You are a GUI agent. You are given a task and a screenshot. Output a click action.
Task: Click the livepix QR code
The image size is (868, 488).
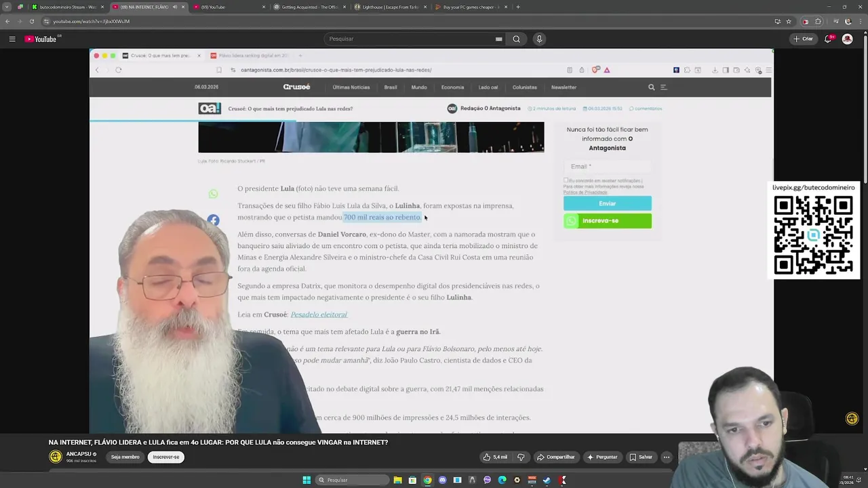coord(814,235)
